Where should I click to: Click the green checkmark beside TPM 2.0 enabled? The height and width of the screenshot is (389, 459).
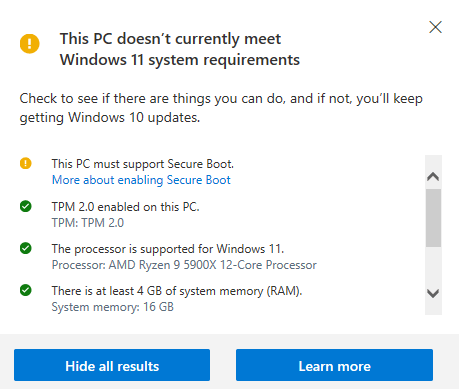tap(26, 206)
